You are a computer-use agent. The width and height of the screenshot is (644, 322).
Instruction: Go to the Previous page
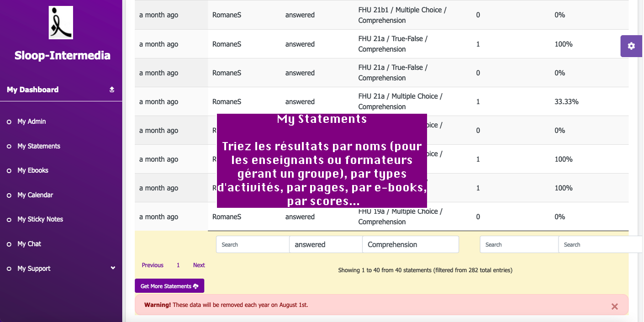153,265
